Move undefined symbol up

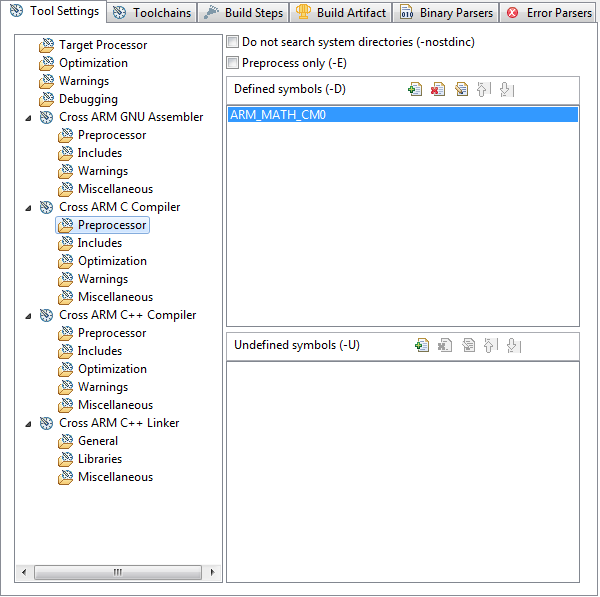491,346
